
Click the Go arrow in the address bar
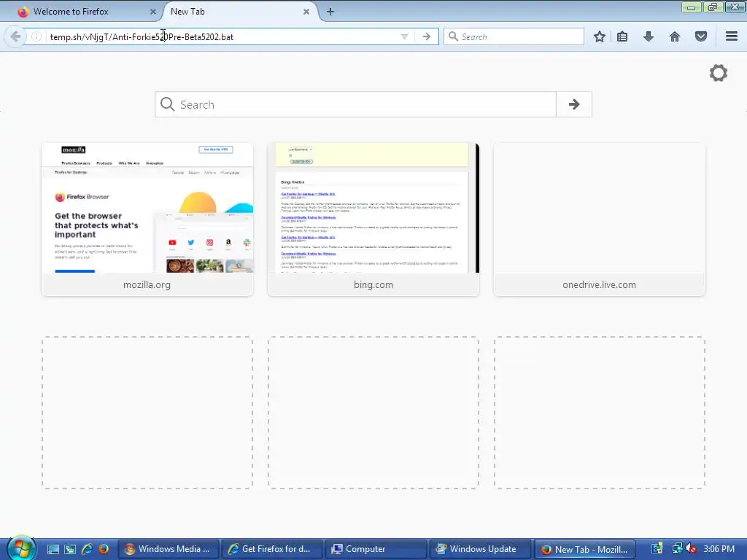pyautogui.click(x=426, y=36)
